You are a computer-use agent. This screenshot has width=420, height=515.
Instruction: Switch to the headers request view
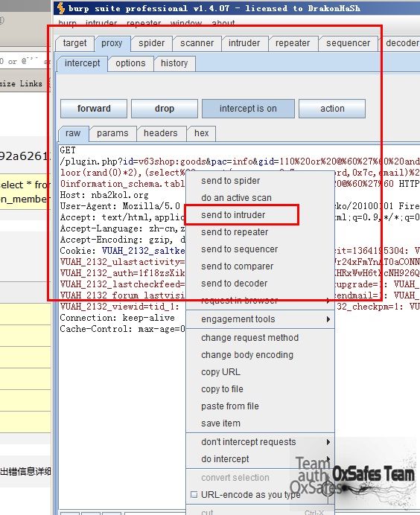click(x=160, y=133)
